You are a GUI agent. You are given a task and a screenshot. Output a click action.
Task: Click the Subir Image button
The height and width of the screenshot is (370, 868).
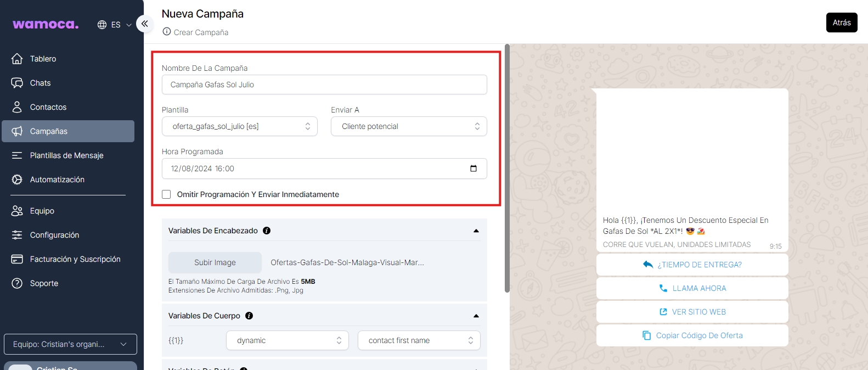[x=215, y=262]
